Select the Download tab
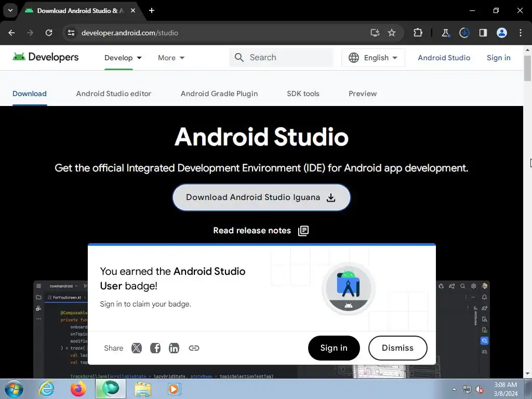532x399 pixels. pyautogui.click(x=30, y=94)
